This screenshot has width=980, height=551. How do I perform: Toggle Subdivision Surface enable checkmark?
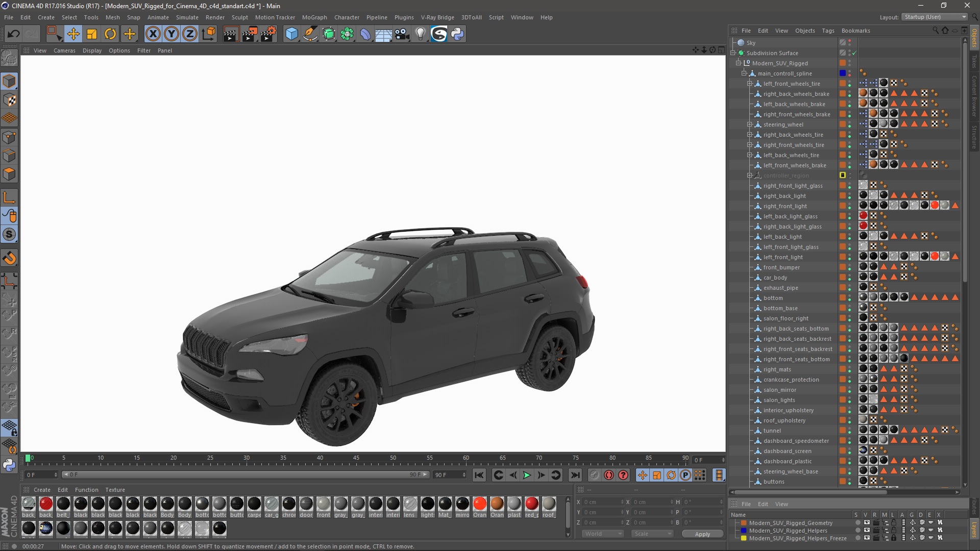tap(854, 53)
